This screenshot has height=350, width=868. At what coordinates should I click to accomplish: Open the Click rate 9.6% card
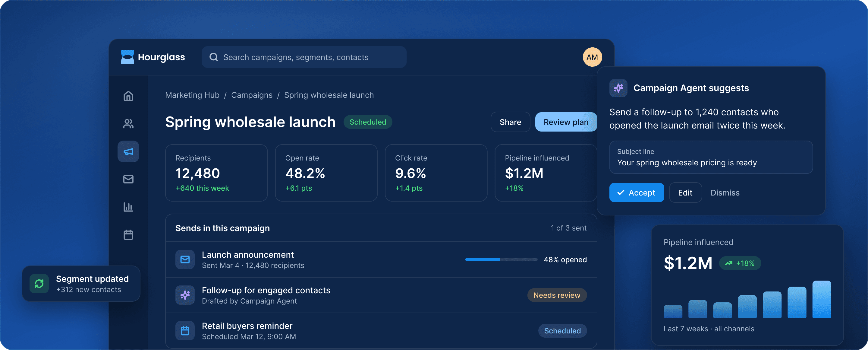click(436, 173)
